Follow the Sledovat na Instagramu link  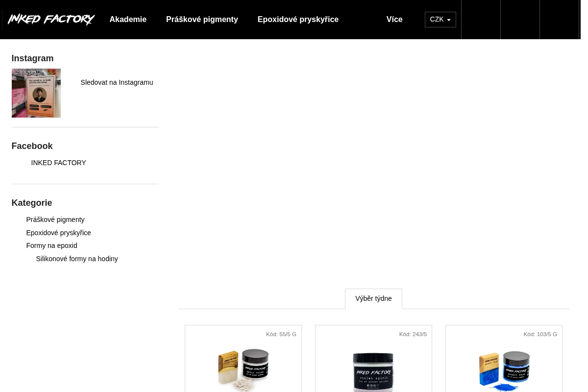117,82
